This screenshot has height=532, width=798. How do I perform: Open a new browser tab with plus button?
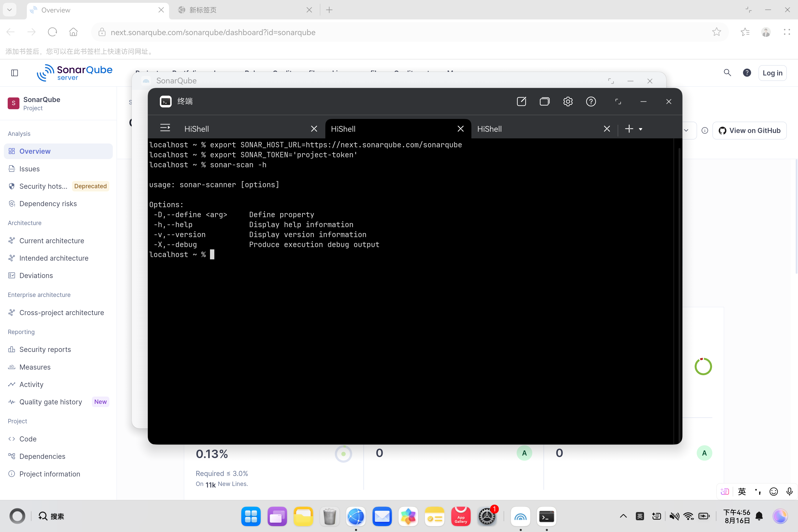[x=329, y=10]
